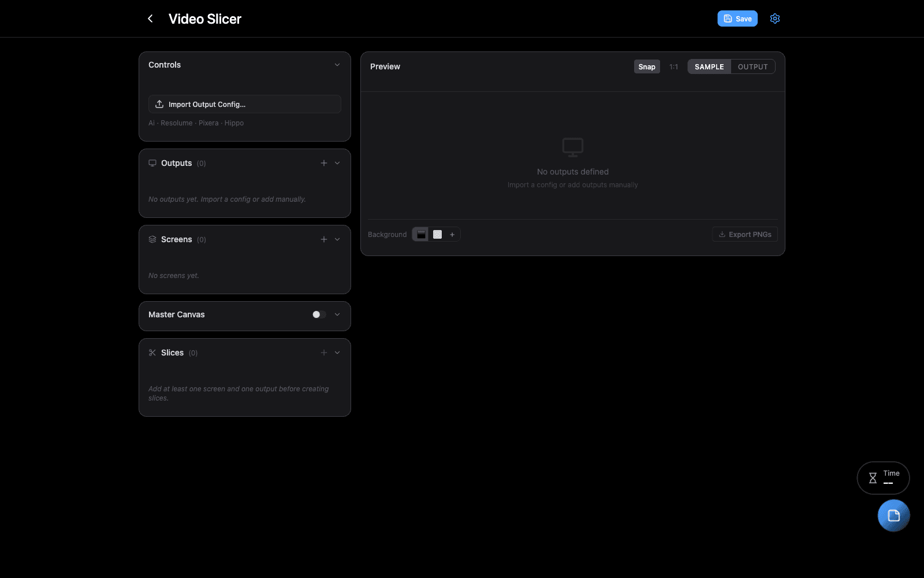Add a new screen with plus icon
Screen dimensions: 924x578
(x=324, y=239)
